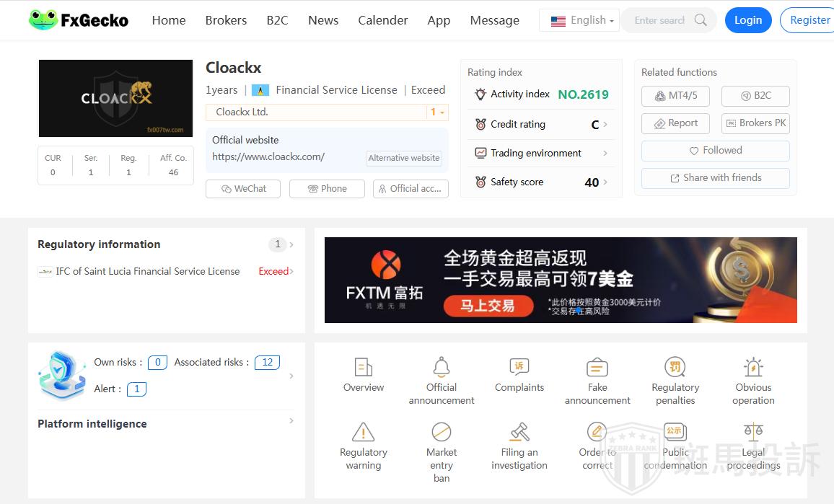834x504 pixels.
Task: Select the Regulatory warning triangle icon
Action: pos(363,432)
